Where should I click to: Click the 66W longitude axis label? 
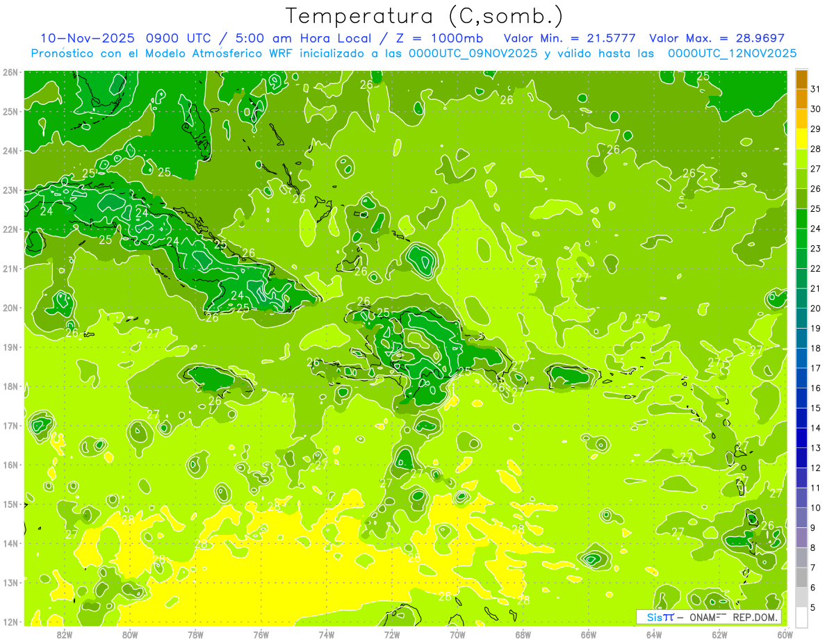[588, 634]
